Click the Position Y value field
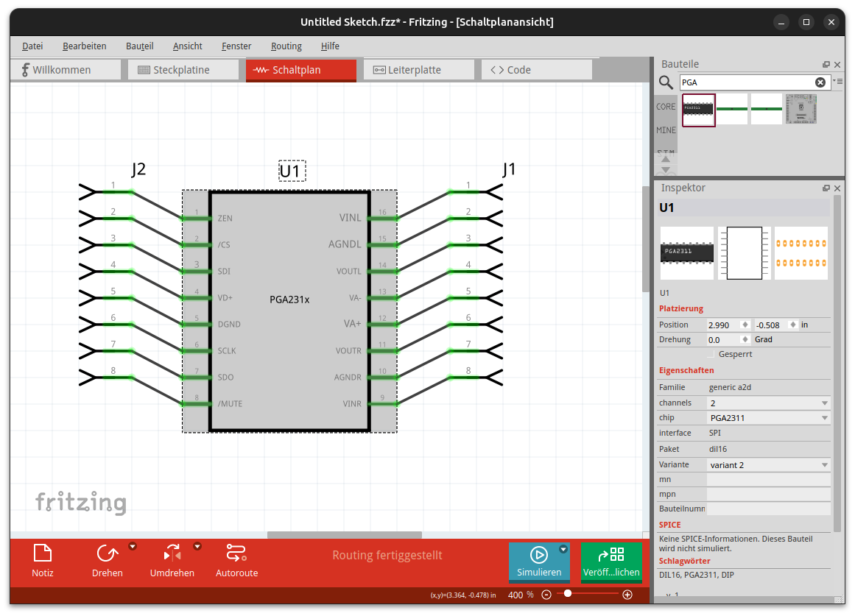The width and height of the screenshot is (855, 616). tap(771, 325)
